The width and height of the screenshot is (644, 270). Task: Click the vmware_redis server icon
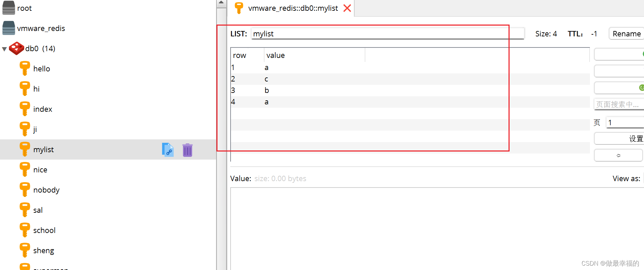pos(9,28)
